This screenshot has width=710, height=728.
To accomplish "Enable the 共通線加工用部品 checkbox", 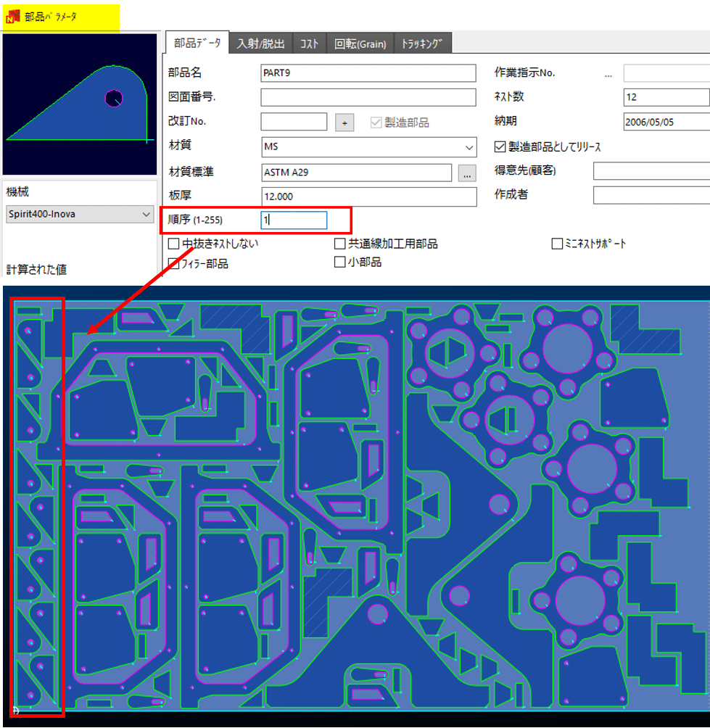I will pyautogui.click(x=340, y=244).
